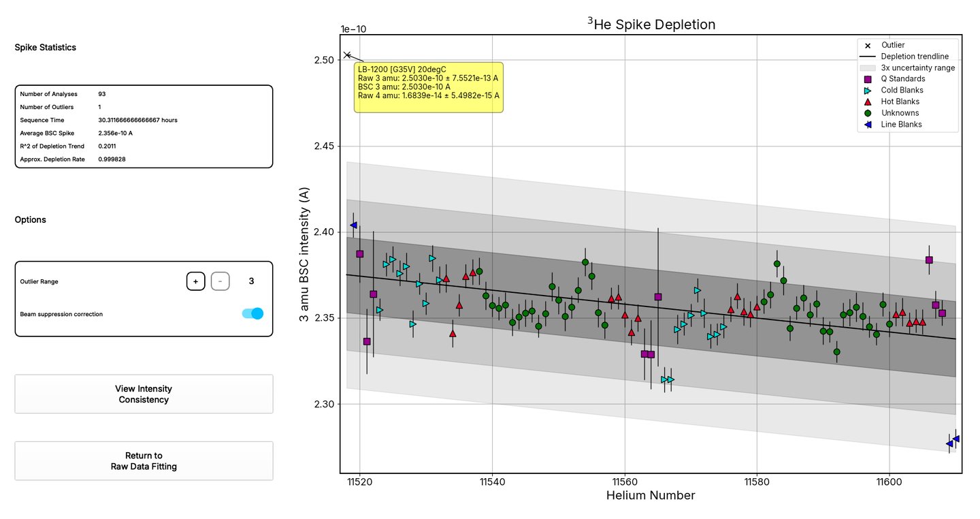Viewport: 980px width, 519px height.
Task: Click the outlier range value '3'
Action: (x=252, y=281)
